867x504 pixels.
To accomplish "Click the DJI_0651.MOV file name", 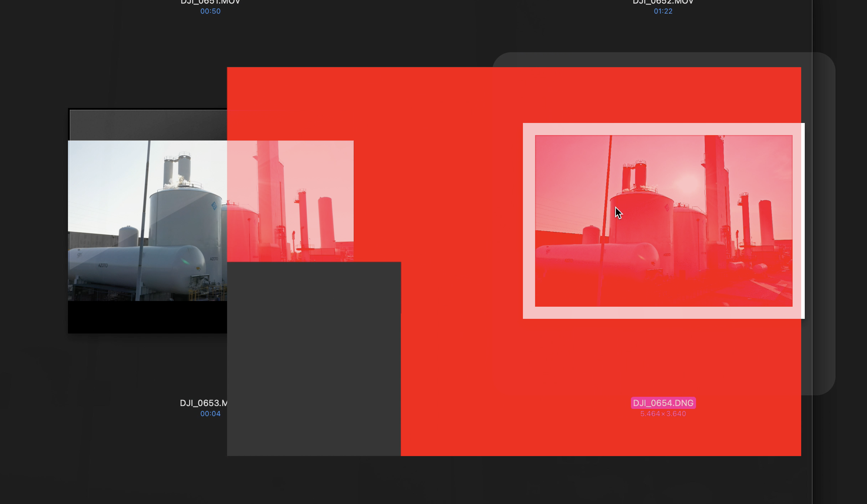I will [210, 2].
